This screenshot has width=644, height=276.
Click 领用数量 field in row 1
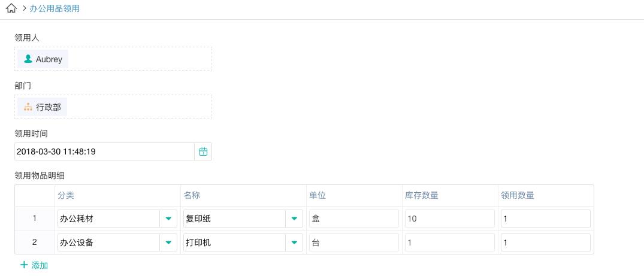545,219
